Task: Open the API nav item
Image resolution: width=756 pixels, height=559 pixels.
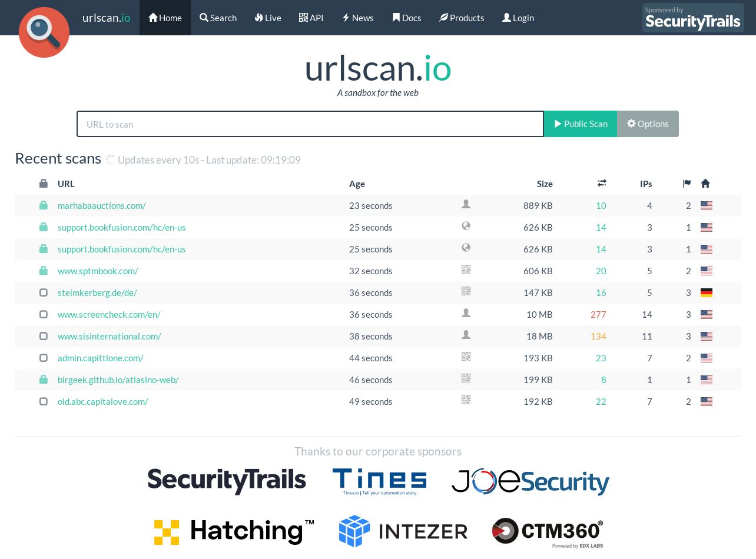Action: 311,18
